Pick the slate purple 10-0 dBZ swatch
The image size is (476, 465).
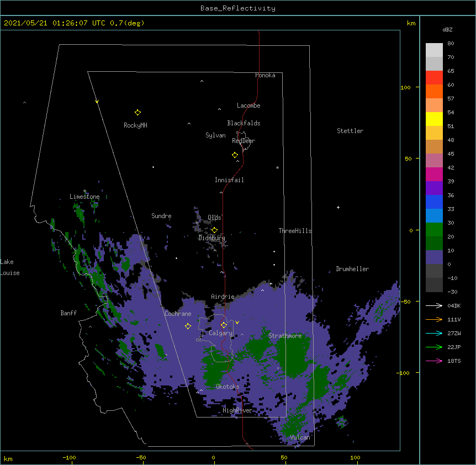434,257
